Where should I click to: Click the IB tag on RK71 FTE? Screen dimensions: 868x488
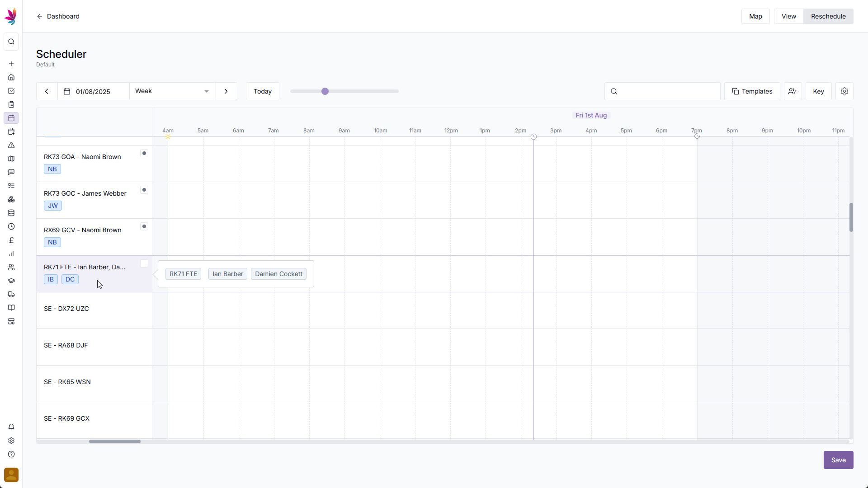(x=51, y=279)
